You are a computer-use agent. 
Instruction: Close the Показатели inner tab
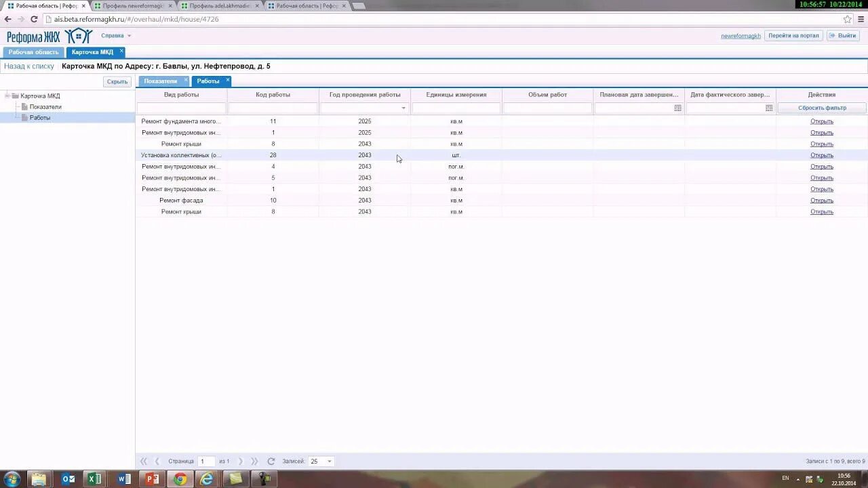(186, 80)
